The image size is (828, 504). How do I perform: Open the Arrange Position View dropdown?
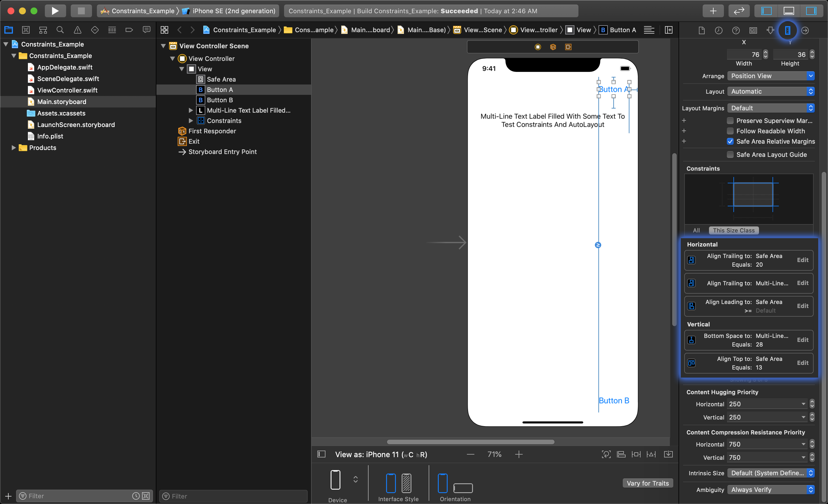click(x=771, y=76)
